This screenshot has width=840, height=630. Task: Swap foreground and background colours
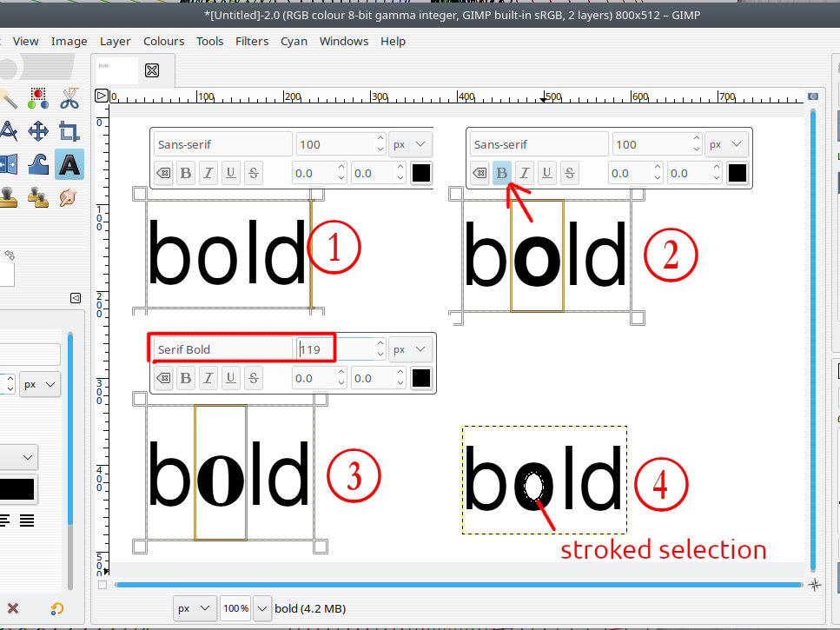[10, 255]
